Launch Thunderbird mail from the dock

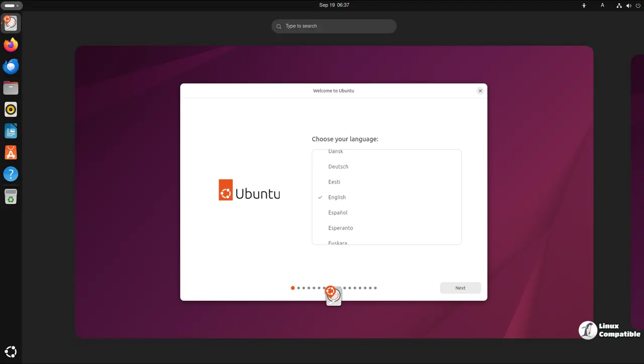pos(11,66)
